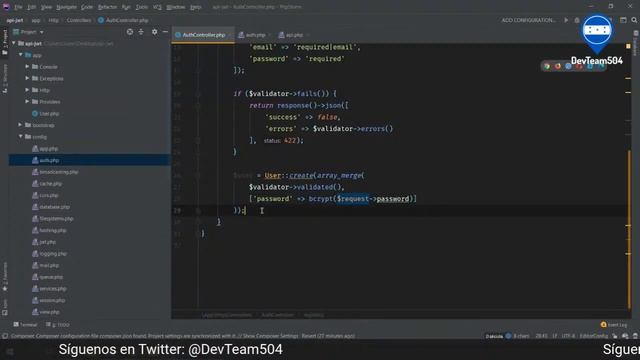Click the Debug bug icon in toolbar
This screenshot has width=640, height=360.
[x=577, y=20]
